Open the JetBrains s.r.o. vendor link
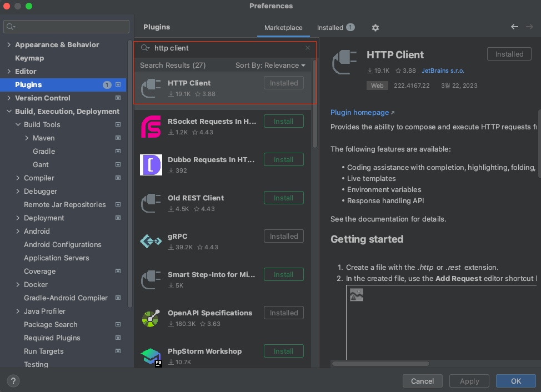 coord(443,71)
